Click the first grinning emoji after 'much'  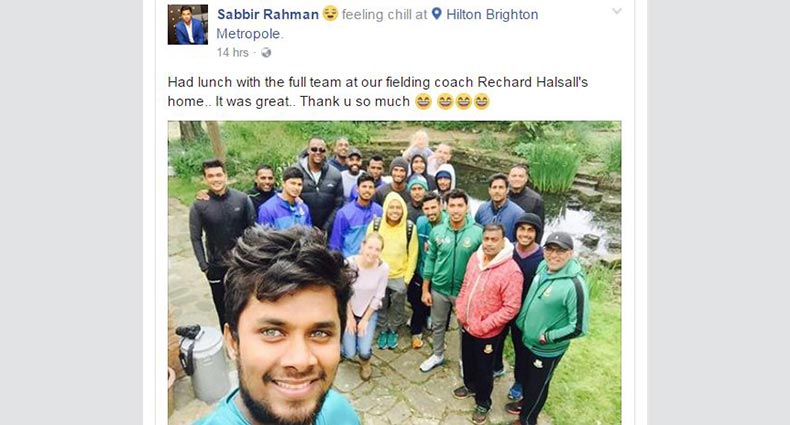pyautogui.click(x=423, y=102)
